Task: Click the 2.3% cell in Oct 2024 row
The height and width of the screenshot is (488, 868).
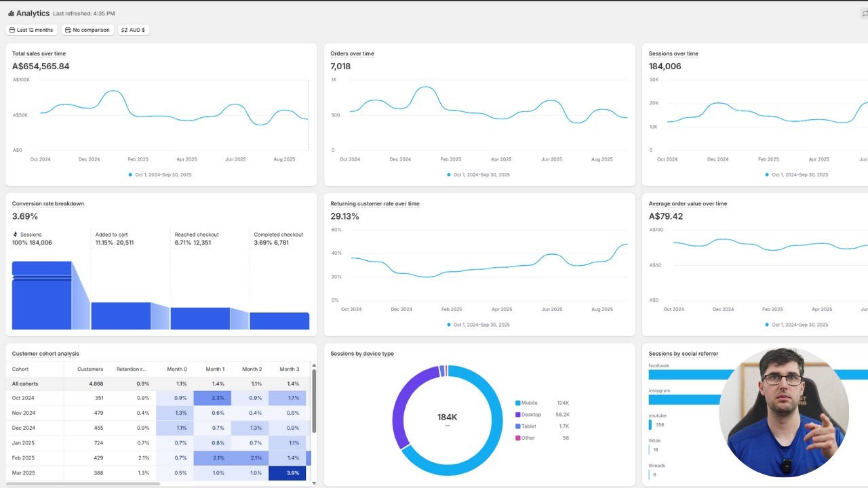Action: tap(212, 398)
